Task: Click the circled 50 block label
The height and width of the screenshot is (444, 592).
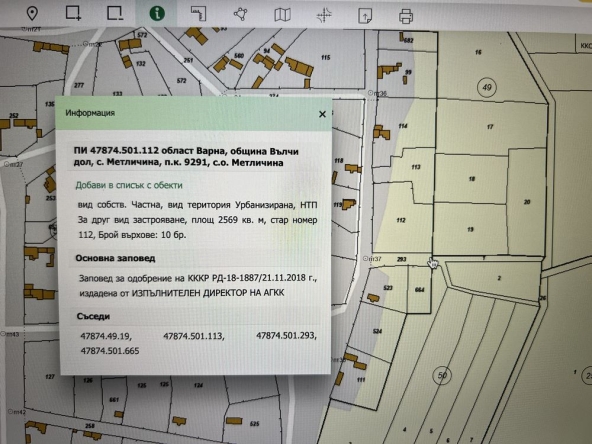Action: 442,375
